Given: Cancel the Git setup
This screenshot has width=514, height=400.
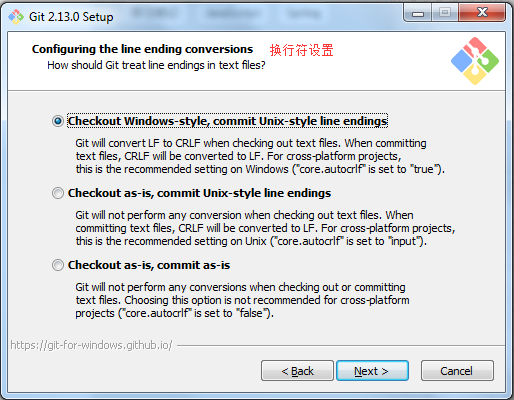Looking at the screenshot, I should (x=457, y=371).
